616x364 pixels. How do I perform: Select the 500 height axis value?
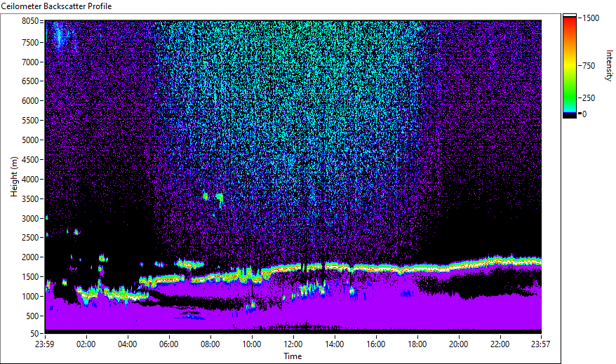point(32,316)
